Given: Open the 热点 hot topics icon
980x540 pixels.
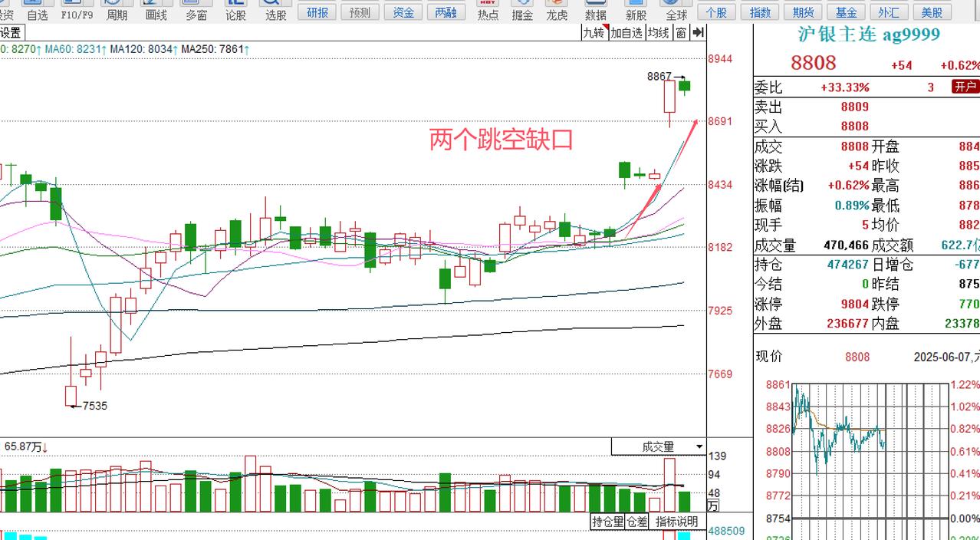Looking at the screenshot, I should click(488, 10).
